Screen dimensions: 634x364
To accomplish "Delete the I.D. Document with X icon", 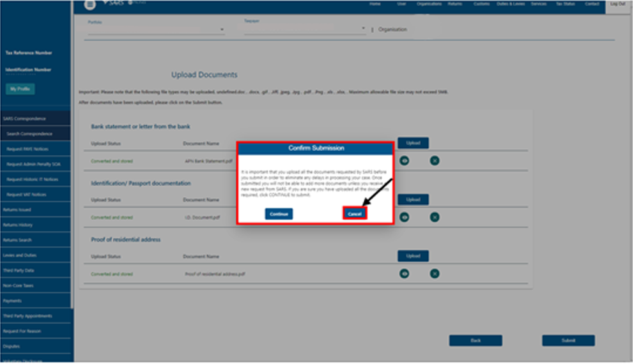I will [x=435, y=217].
